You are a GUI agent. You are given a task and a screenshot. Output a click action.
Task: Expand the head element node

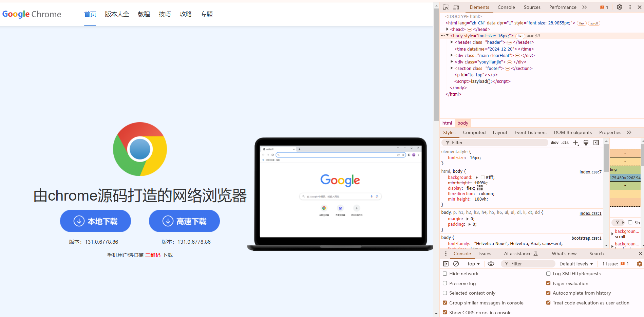[x=448, y=29]
